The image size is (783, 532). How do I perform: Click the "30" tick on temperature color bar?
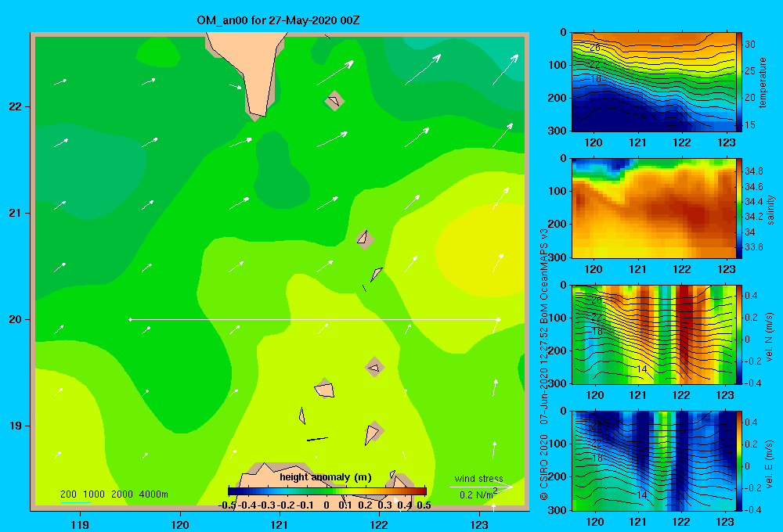click(x=750, y=45)
